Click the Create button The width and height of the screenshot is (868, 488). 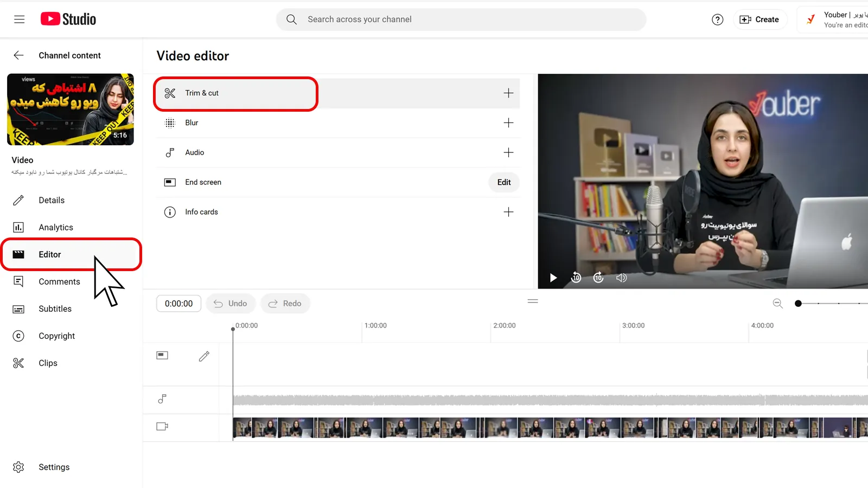tap(759, 20)
